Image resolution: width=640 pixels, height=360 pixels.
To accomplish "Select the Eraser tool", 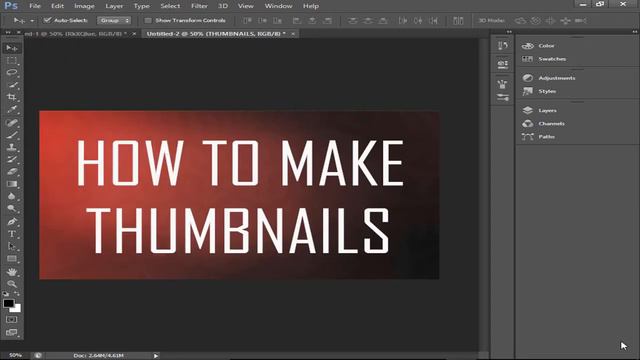I will (x=12, y=171).
